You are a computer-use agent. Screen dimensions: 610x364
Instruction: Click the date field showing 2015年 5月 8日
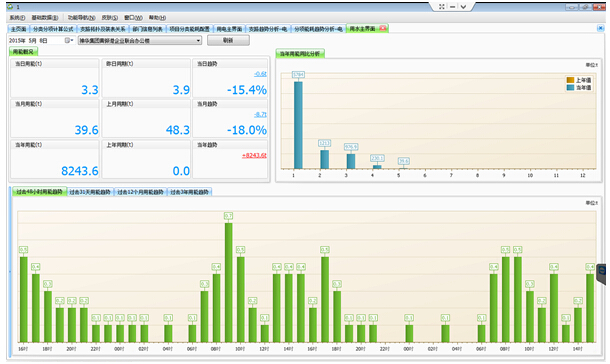point(36,40)
